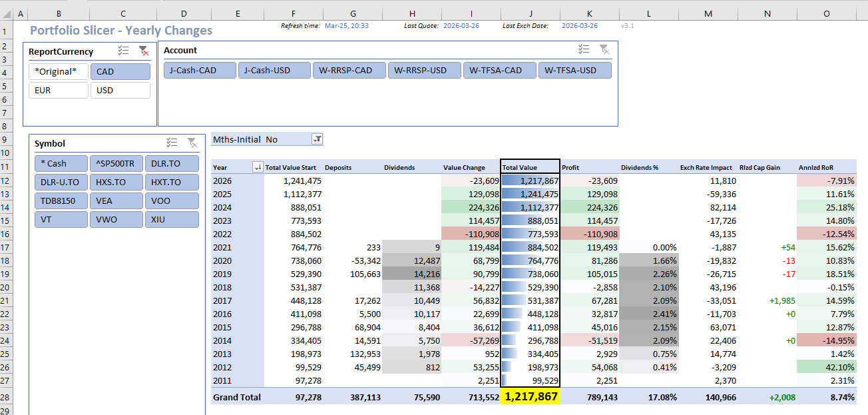Filter by VOO symbol
868x415 pixels.
[172, 201]
